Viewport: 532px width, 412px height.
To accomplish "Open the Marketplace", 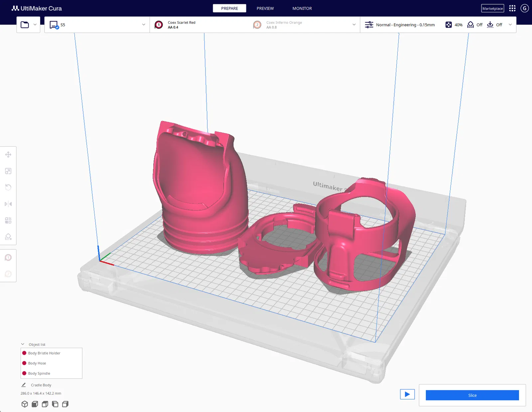I will [492, 8].
